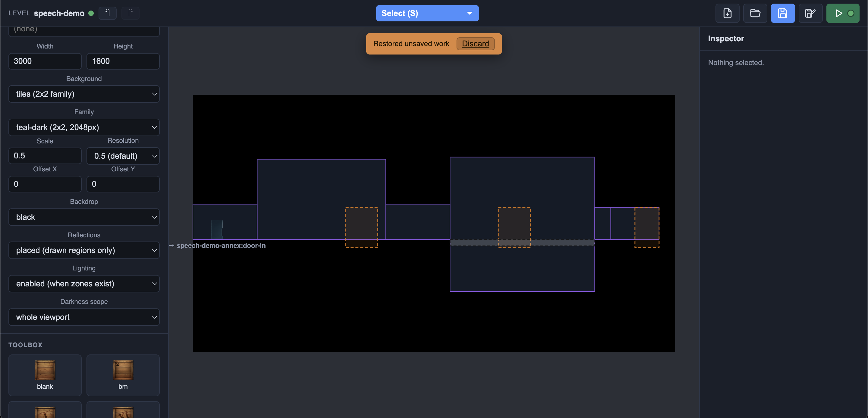Click the Inspector panel heading
The width and height of the screenshot is (868, 418).
726,39
